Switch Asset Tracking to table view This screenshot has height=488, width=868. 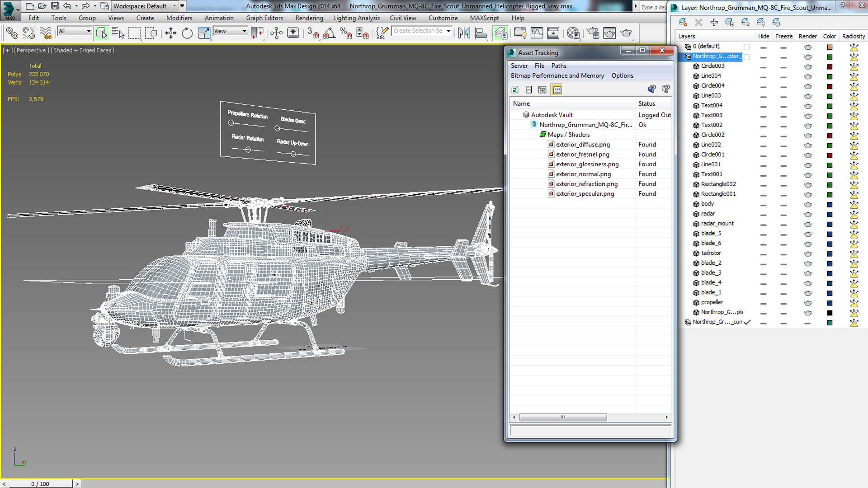557,89
